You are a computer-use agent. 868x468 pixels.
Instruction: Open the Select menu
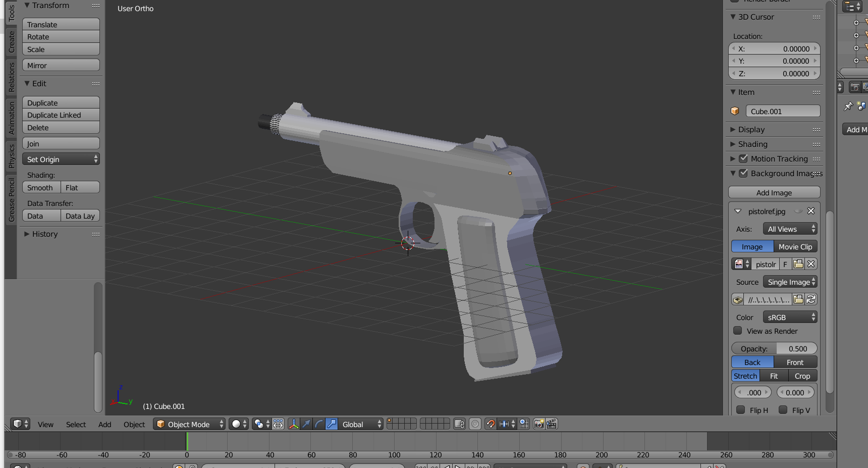click(x=76, y=424)
